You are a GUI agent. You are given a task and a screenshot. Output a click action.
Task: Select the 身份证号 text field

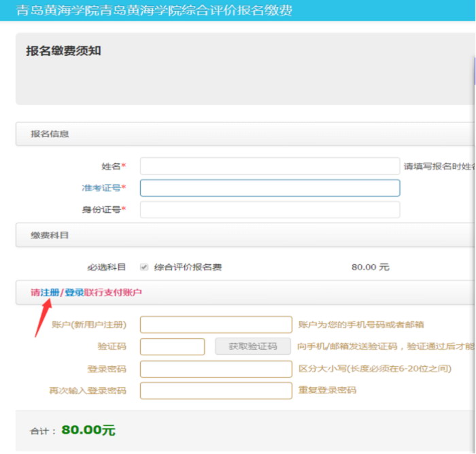coord(269,210)
